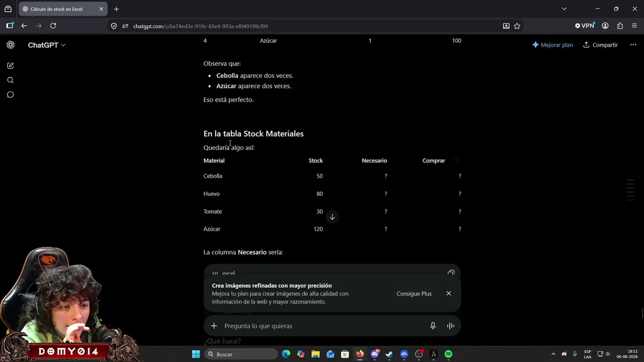Open the Firefox account icon
644x362 pixels.
pos(605,26)
